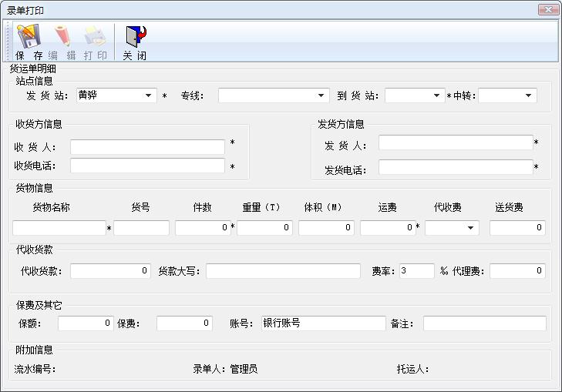Click the Print (打印) printer icon
Screen dimensions: 562x392
[x=95, y=36]
